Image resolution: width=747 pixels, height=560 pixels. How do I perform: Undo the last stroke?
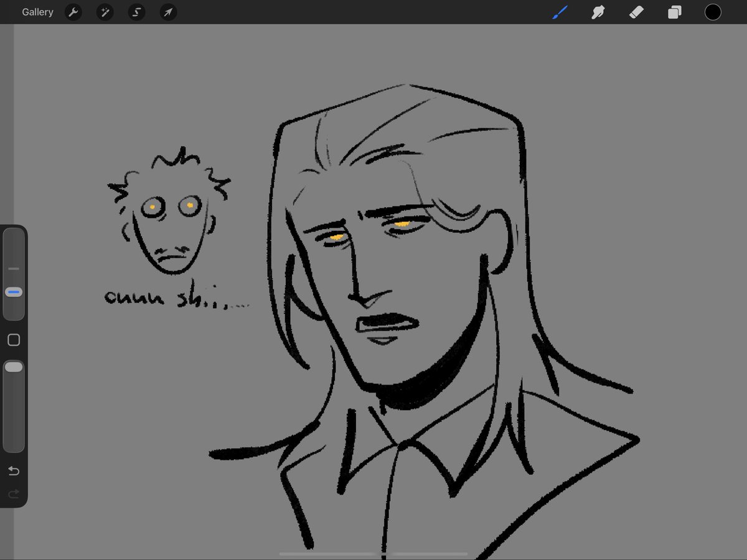tap(14, 471)
